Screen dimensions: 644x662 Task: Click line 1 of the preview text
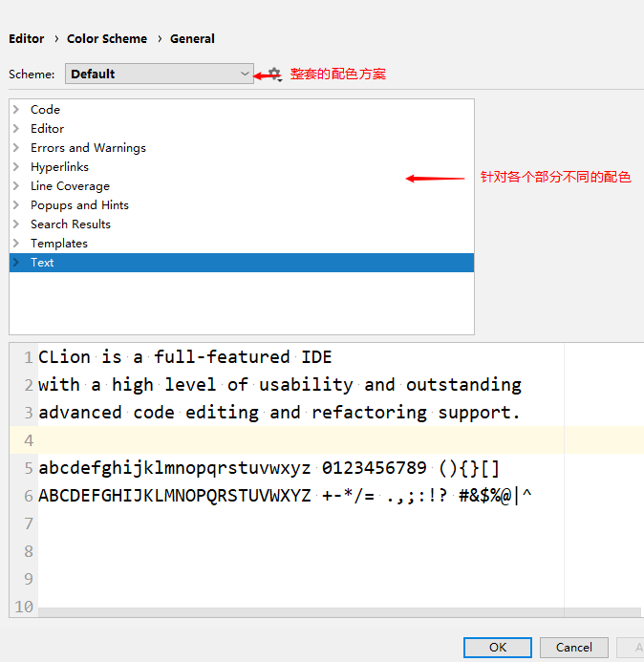(185, 357)
